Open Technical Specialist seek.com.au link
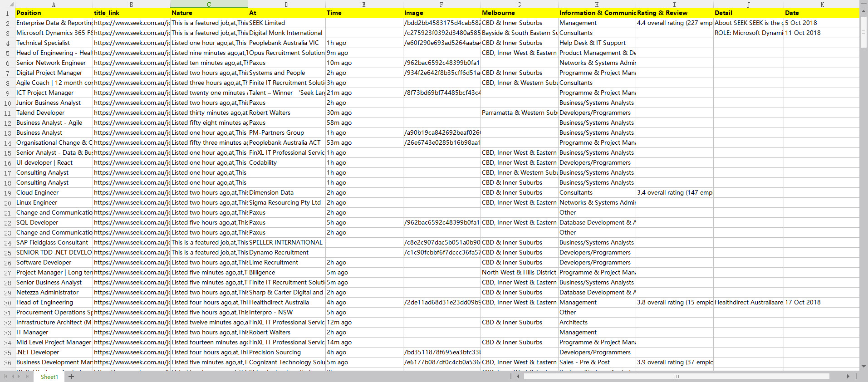This screenshot has width=868, height=382. (x=132, y=43)
